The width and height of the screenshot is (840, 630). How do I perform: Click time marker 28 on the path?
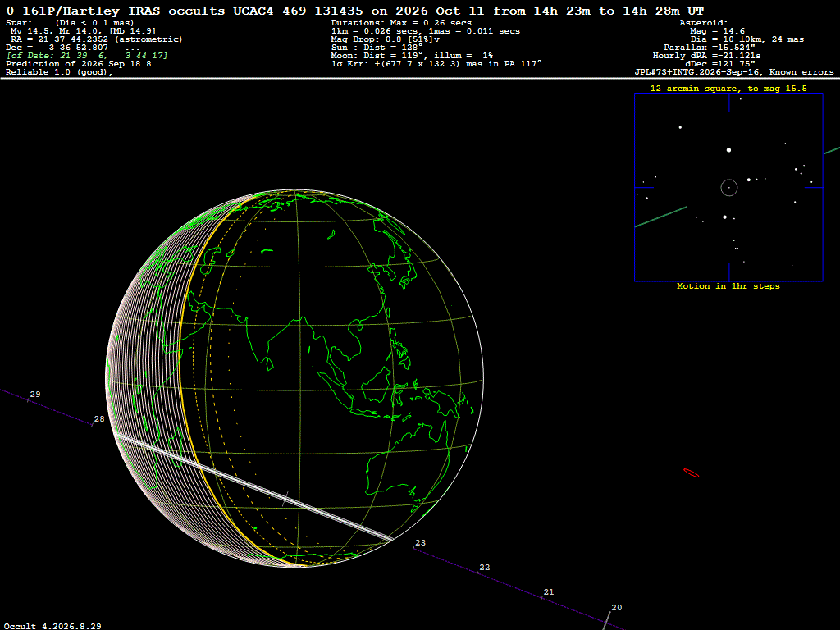[99, 419]
